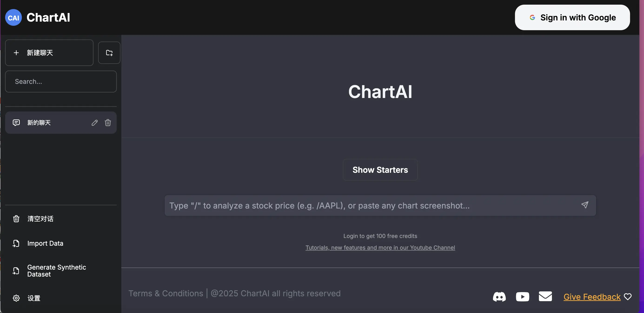The image size is (644, 313).
Task: Click the stock analysis message input box
Action: [x=370, y=205]
